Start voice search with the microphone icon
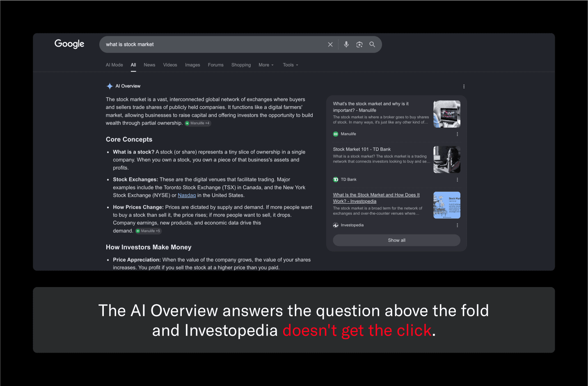This screenshot has width=588, height=386. click(346, 44)
